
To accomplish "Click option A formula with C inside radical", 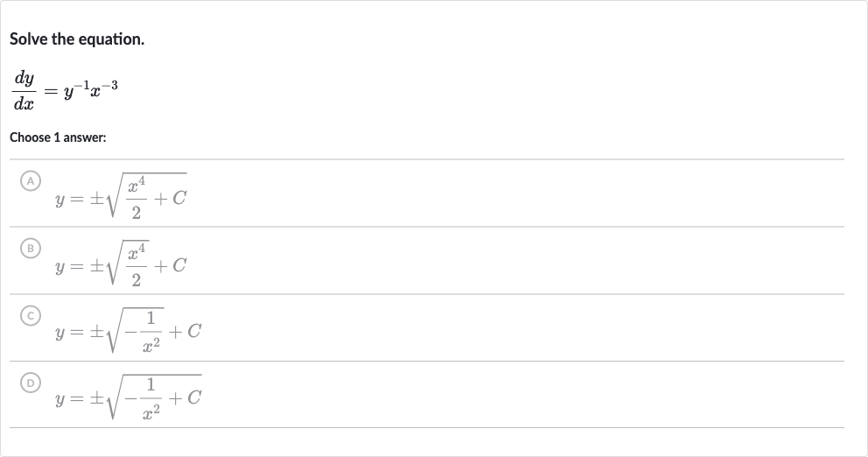I will (x=121, y=196).
